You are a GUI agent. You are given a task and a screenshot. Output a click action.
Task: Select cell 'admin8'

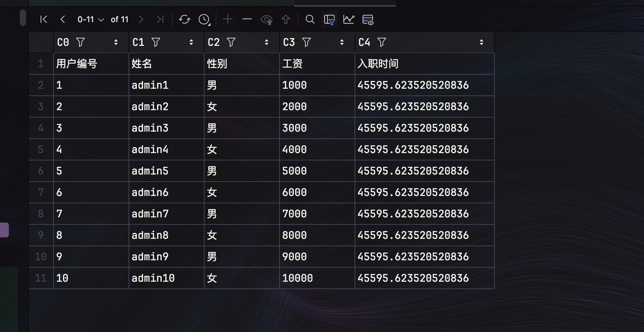click(x=167, y=235)
